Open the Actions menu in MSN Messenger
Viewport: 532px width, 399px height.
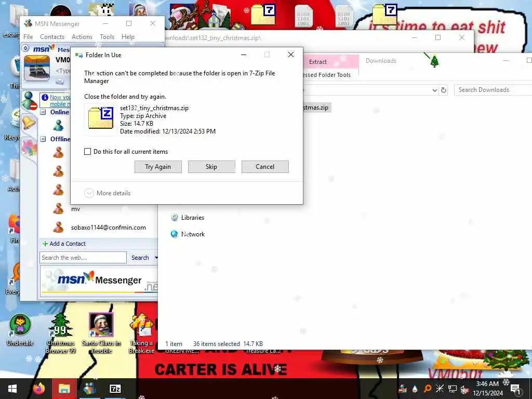[x=82, y=37]
